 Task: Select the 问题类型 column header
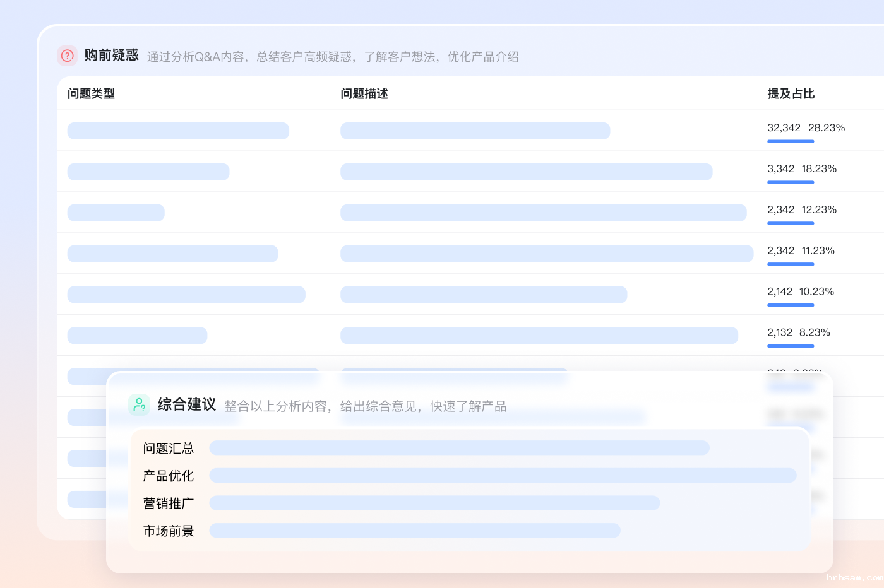(x=92, y=93)
